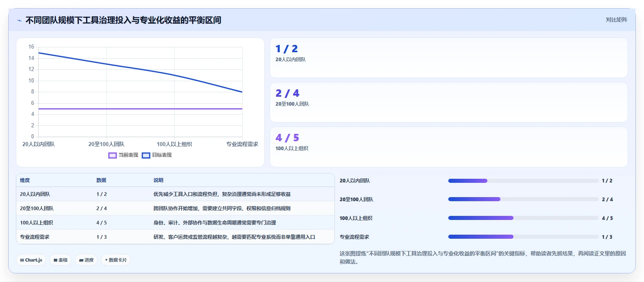The height and width of the screenshot is (282, 644).
Task: Click the 20至100人团队 card caption
Action: (x=292, y=104)
